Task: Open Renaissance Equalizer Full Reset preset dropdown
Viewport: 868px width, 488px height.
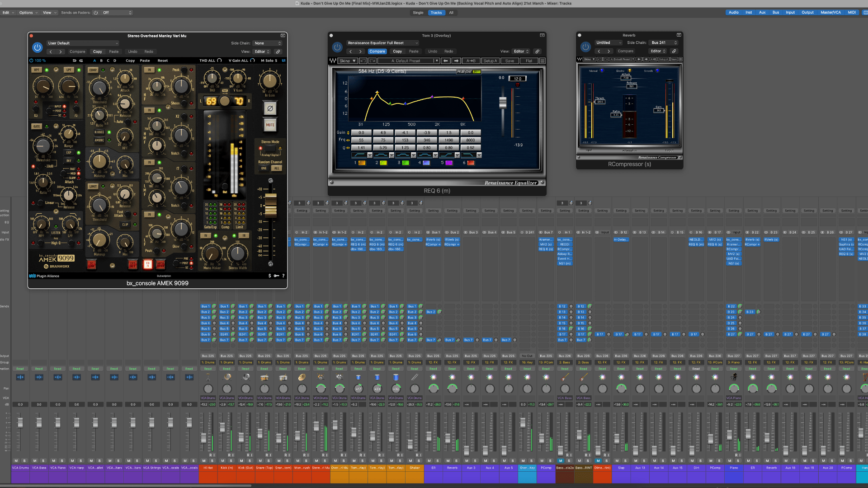Action: click(382, 43)
